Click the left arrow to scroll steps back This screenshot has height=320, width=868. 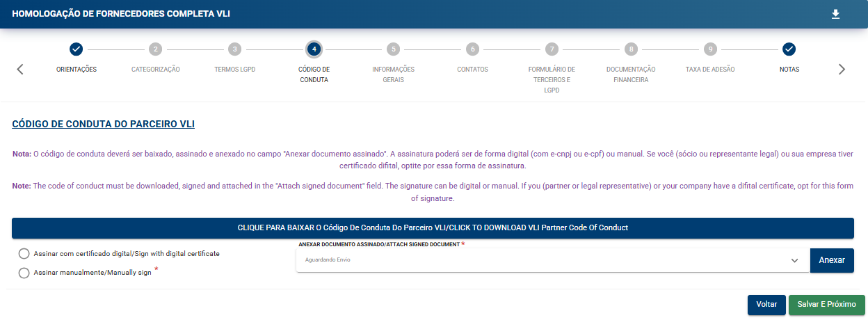20,69
